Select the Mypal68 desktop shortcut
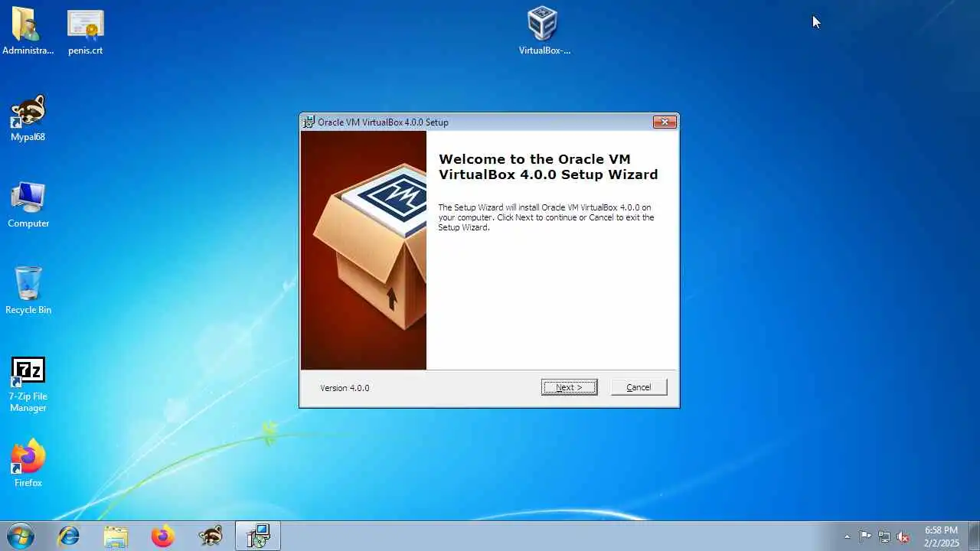980x551 pixels. (x=28, y=119)
